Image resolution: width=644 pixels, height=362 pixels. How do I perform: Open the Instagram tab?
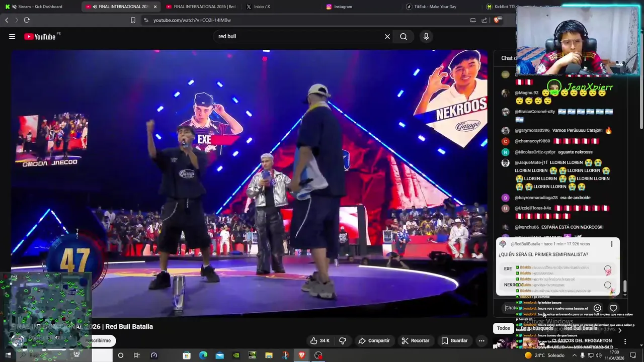(x=362, y=7)
